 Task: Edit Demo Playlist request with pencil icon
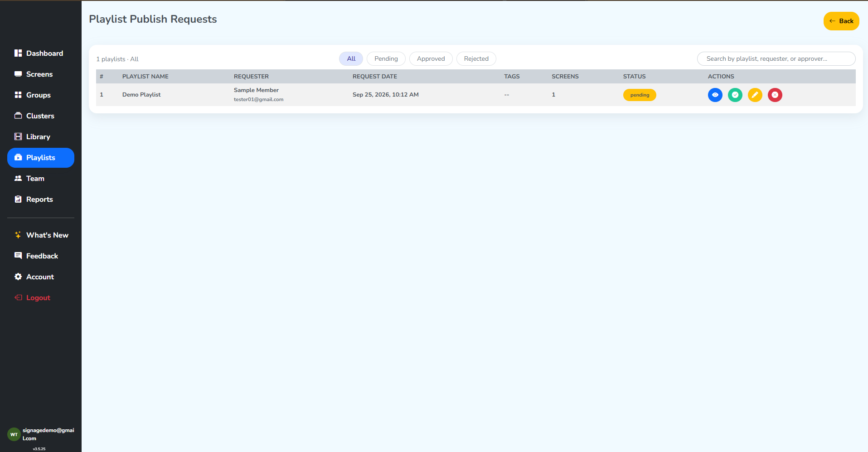(755, 95)
